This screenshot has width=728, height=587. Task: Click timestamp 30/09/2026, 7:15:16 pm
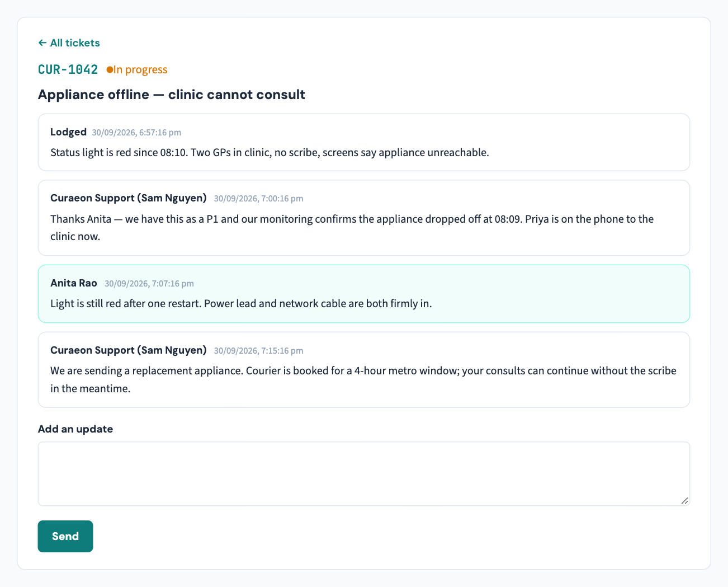click(258, 351)
